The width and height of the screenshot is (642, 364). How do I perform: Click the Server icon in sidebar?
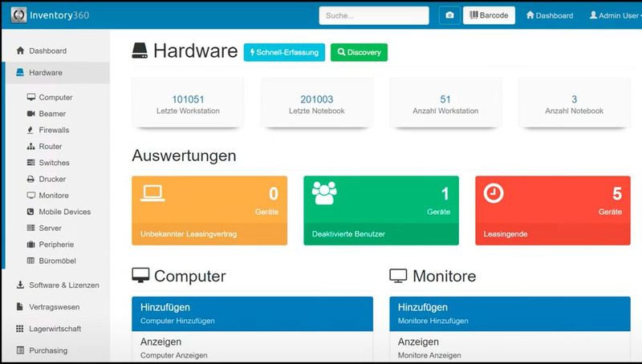[30, 229]
